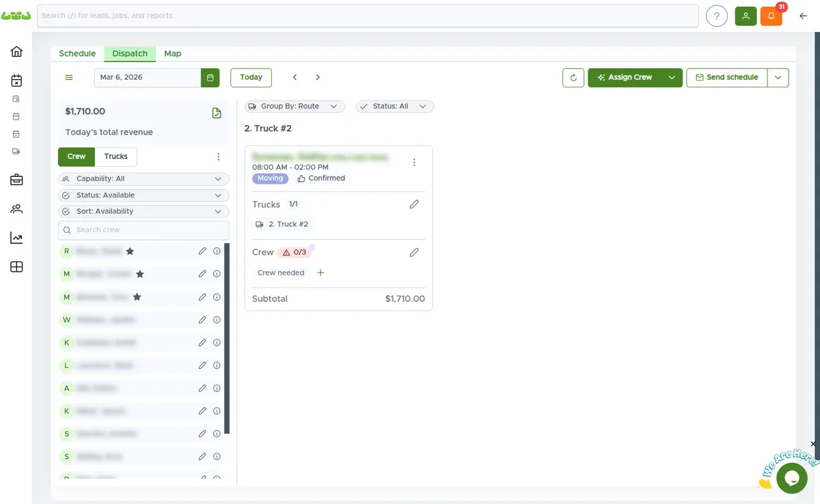Click the Today button

250,77
